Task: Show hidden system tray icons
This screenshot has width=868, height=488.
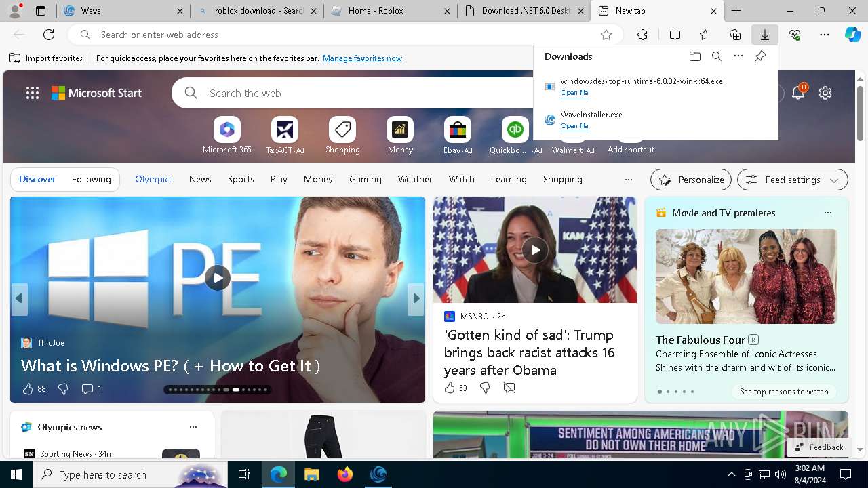Action: pyautogui.click(x=731, y=474)
